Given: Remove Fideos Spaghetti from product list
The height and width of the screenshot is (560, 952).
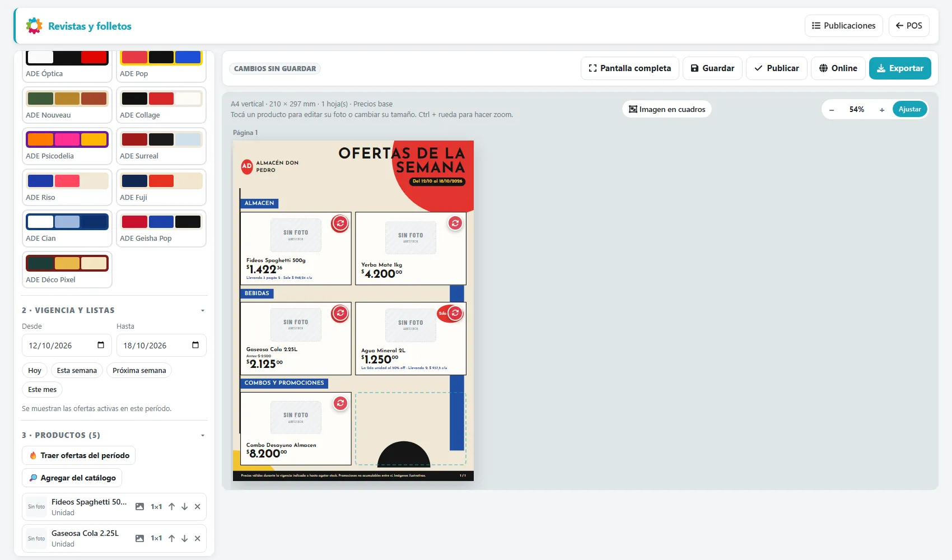Looking at the screenshot, I should point(198,507).
